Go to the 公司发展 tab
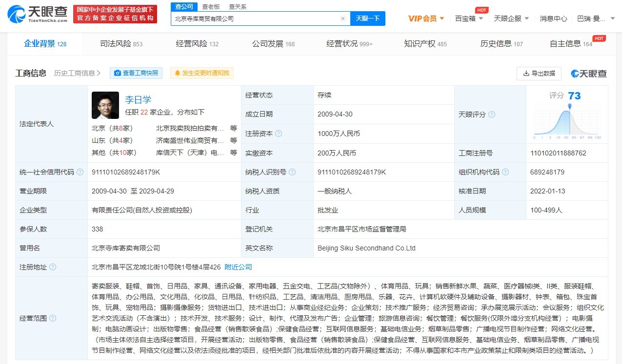The height and width of the screenshot is (364, 622). [273, 44]
